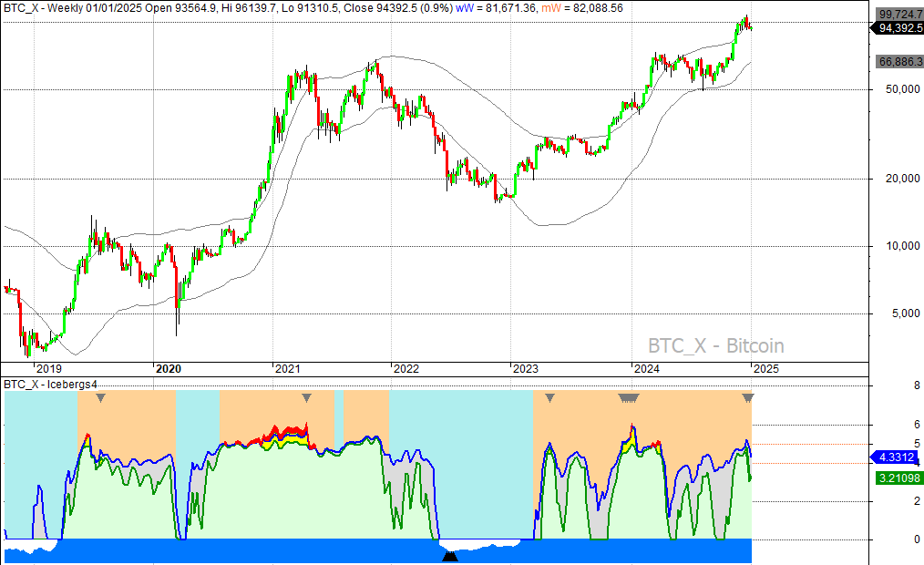Click the blue 4.3312 indicator value label
Screen dimensions: 924x565
pyautogui.click(x=894, y=457)
